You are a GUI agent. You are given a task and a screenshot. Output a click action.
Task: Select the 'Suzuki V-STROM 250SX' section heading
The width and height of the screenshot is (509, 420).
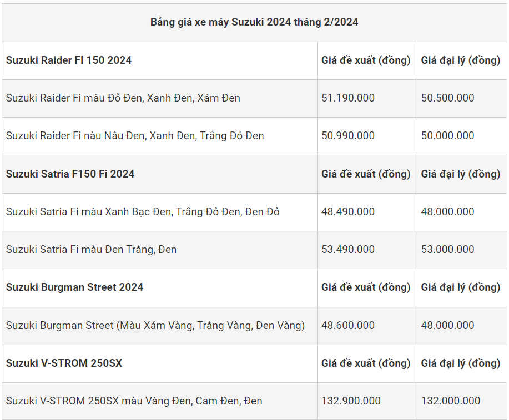click(64, 363)
